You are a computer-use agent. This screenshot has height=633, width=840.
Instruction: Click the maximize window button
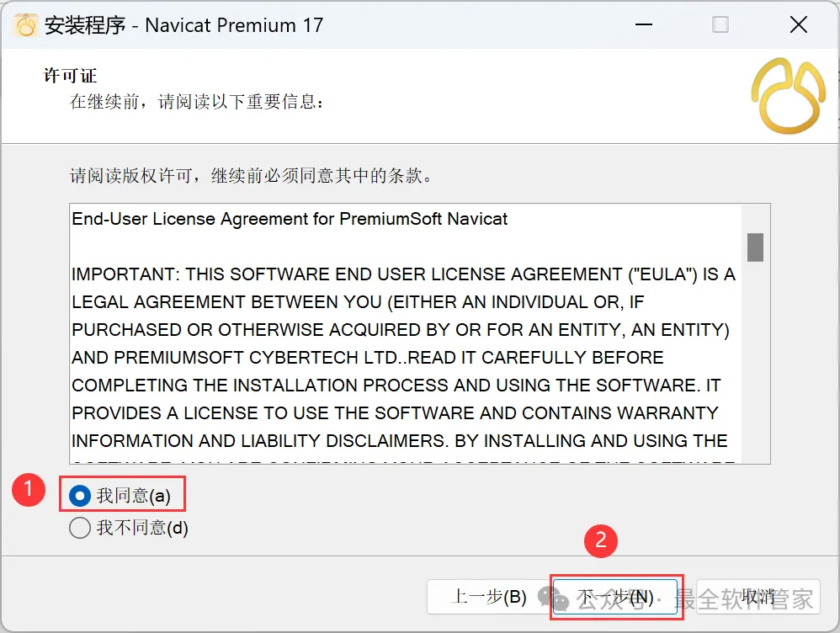click(x=720, y=24)
